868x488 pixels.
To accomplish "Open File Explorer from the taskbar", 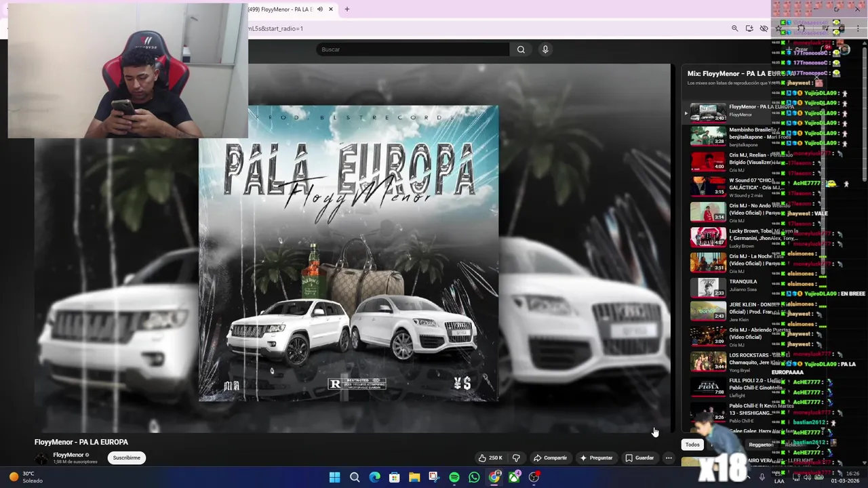I will point(414,477).
